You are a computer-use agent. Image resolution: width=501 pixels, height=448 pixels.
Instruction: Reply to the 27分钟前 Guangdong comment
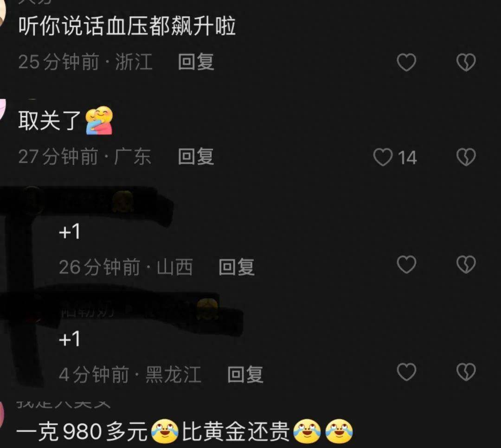tap(196, 157)
